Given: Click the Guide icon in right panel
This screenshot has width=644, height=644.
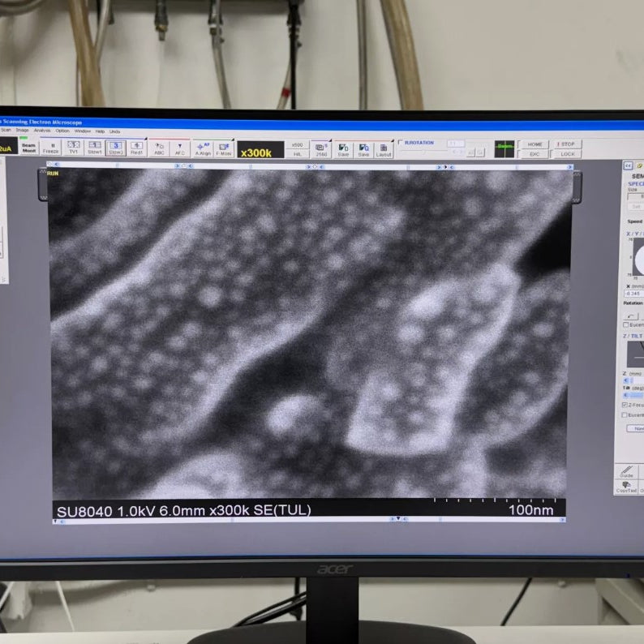Looking at the screenshot, I should 627,471.
